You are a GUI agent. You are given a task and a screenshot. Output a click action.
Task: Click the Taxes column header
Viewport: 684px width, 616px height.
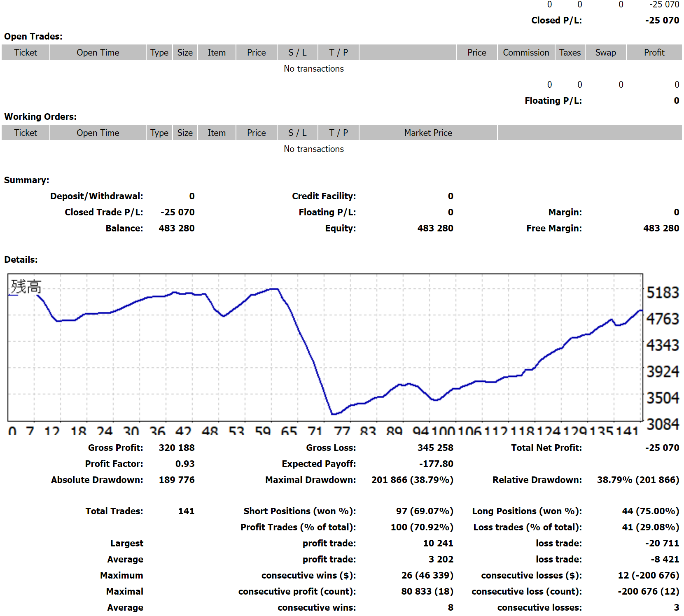click(570, 52)
